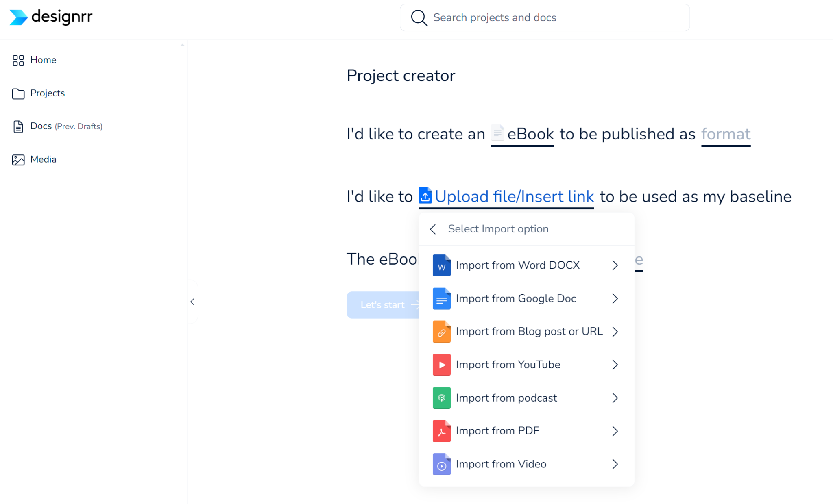
Task: Click the YouTube import icon
Action: point(441,365)
